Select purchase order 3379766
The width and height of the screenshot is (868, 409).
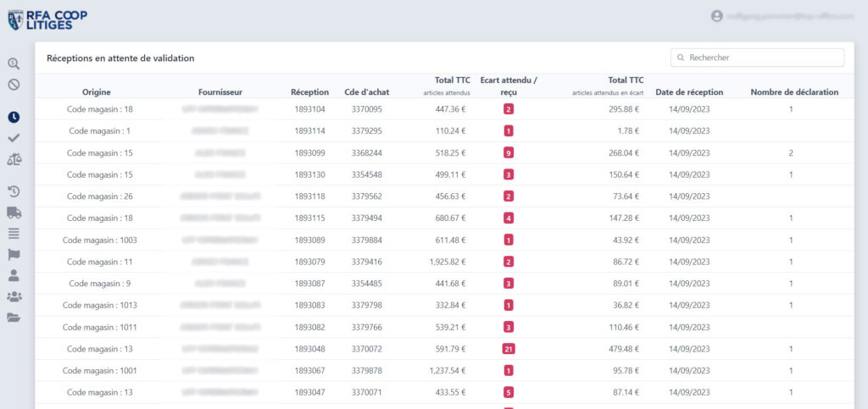click(x=366, y=327)
